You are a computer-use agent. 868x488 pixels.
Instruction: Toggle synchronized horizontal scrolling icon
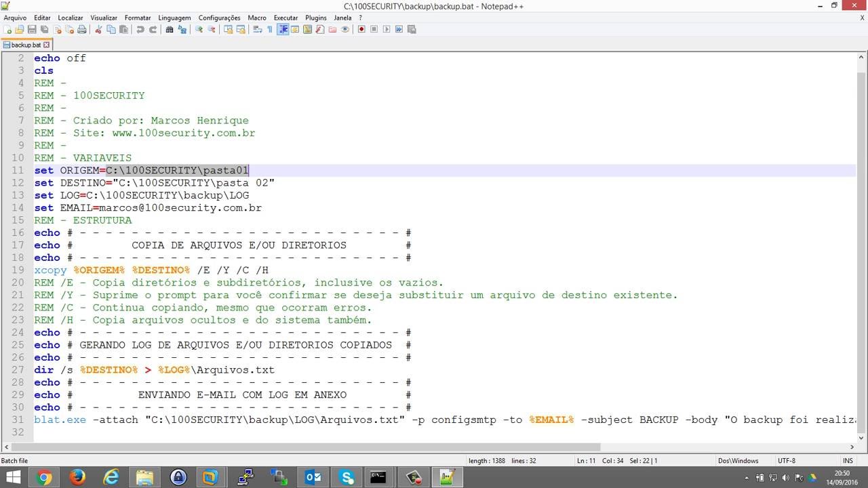tap(241, 30)
